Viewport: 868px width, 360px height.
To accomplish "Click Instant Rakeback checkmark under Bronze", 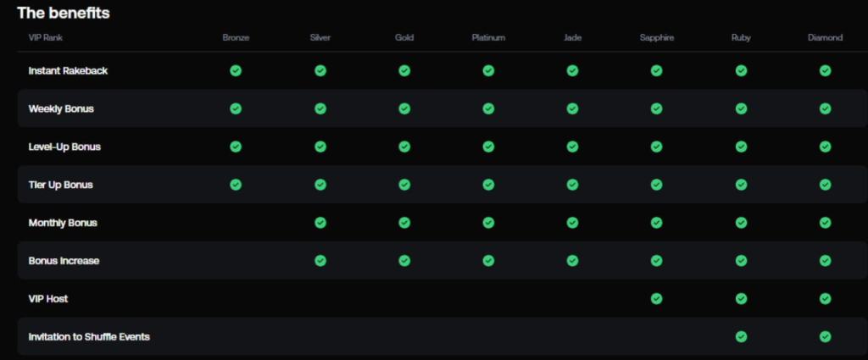I will coord(236,70).
